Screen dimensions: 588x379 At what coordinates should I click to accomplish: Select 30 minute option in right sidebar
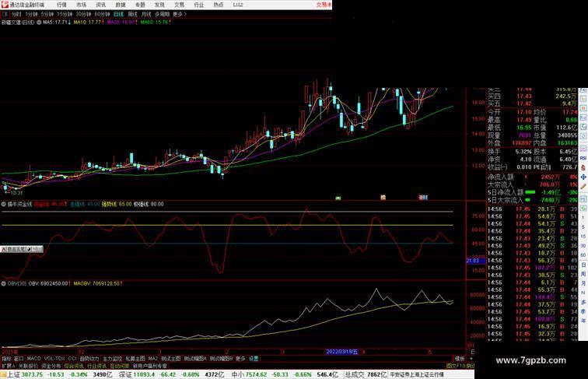(x=583, y=246)
